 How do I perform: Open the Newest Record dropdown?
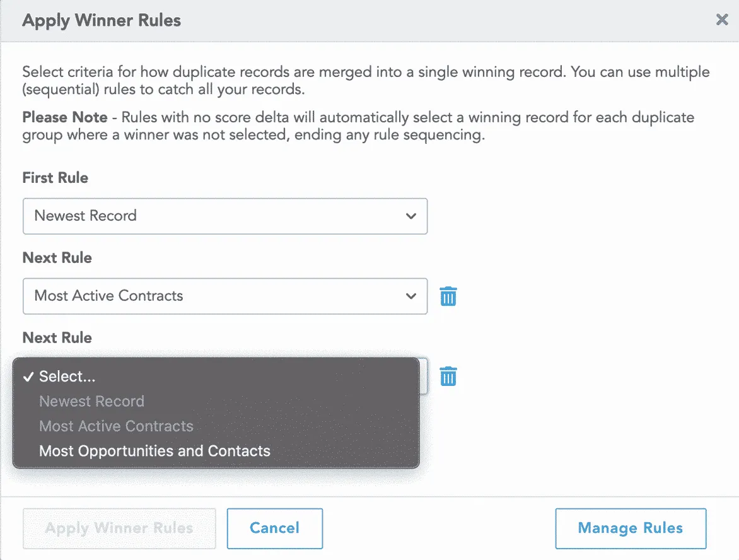click(x=225, y=216)
